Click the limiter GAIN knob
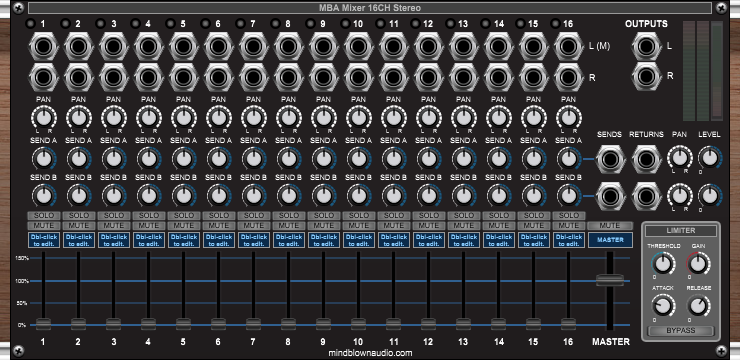Screen dimensions: 740x360 click(699, 264)
